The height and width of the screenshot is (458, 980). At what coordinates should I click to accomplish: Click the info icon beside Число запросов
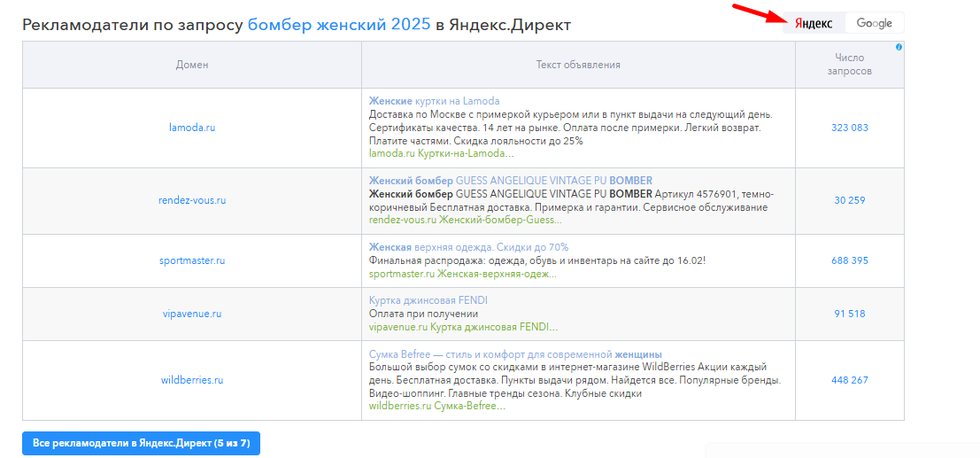tap(899, 47)
